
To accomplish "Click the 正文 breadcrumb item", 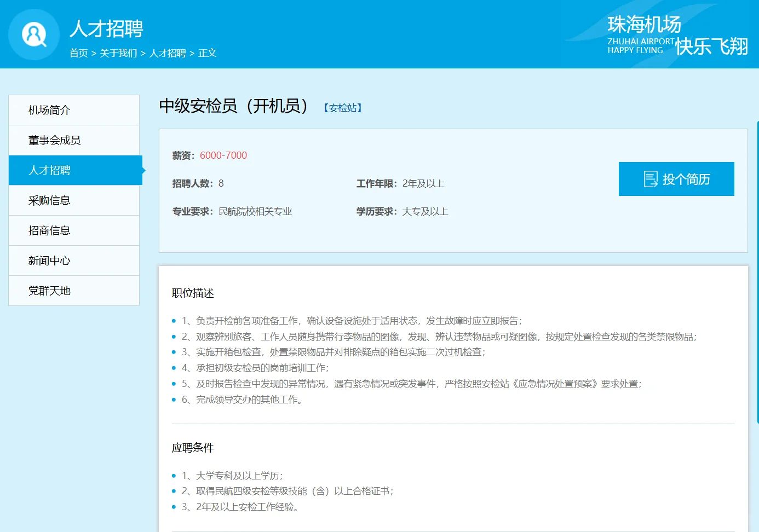I will (x=208, y=53).
